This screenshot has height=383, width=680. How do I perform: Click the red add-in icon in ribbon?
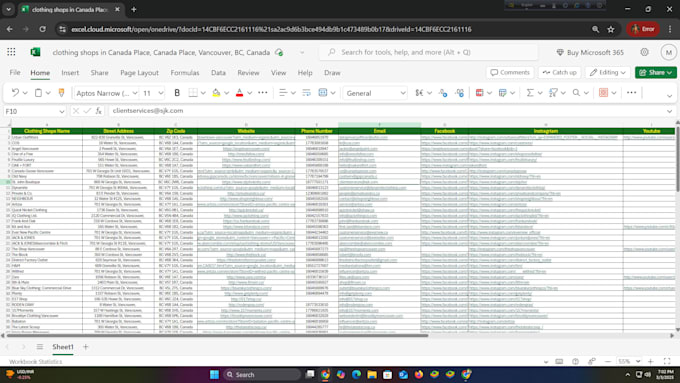[603, 93]
